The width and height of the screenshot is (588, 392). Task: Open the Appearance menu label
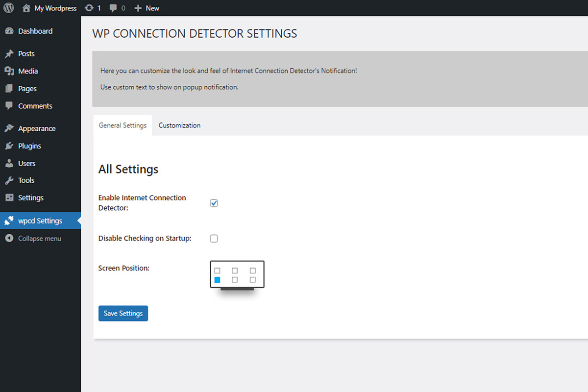tap(37, 128)
